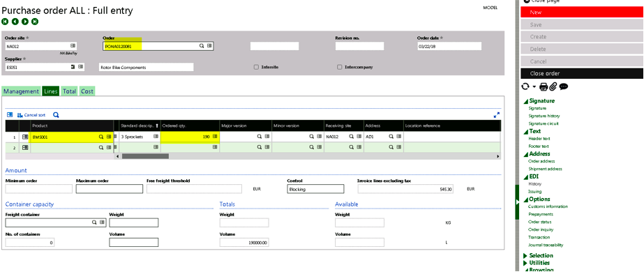Open the Signature circuit link
The height and width of the screenshot is (272, 644).
(544, 123)
